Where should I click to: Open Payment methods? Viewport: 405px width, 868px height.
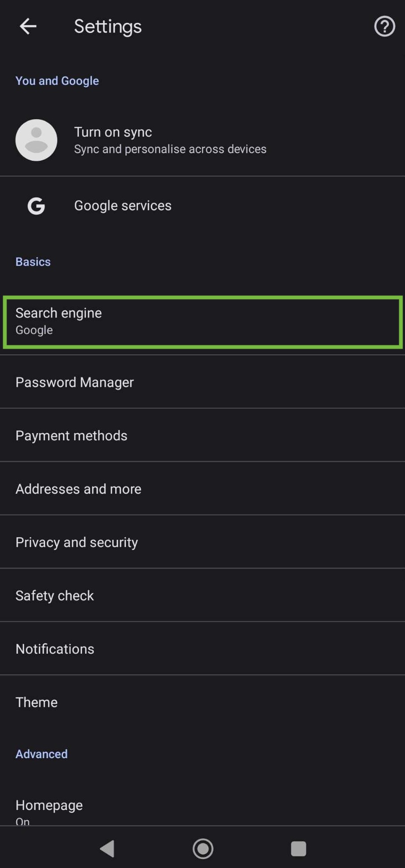[71, 435]
